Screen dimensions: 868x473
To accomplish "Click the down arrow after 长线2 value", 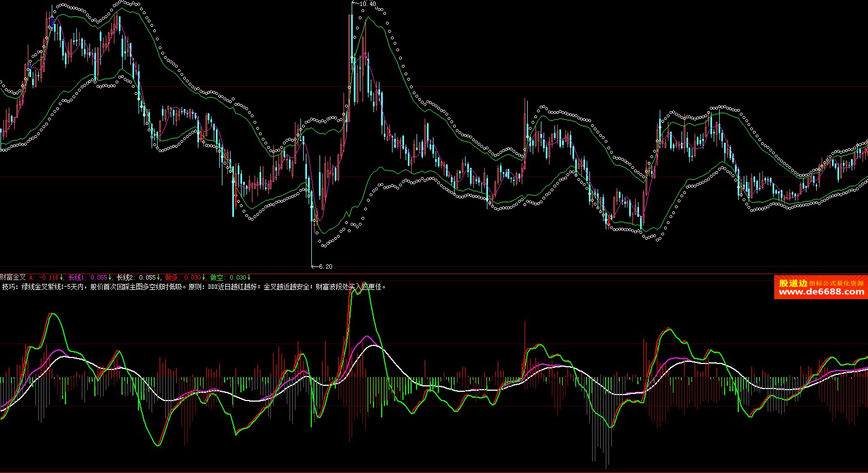I will click(x=159, y=277).
